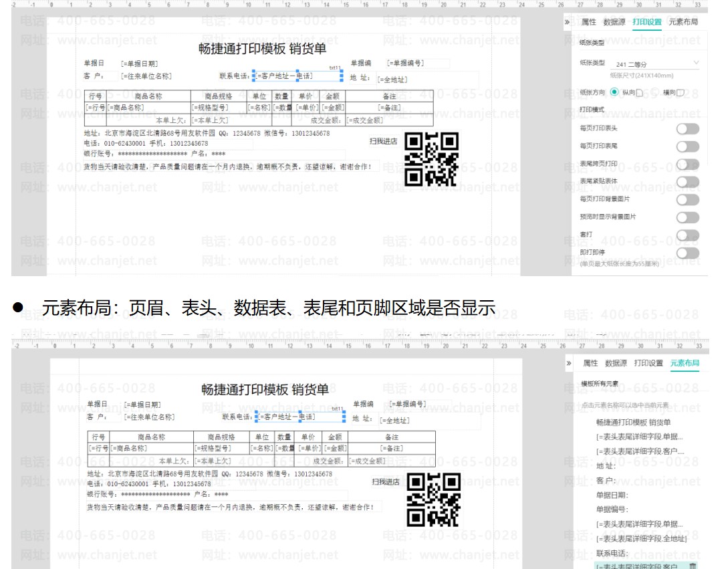Select QR code image in element-layout view canvas
728x569 pixels.
point(434,499)
